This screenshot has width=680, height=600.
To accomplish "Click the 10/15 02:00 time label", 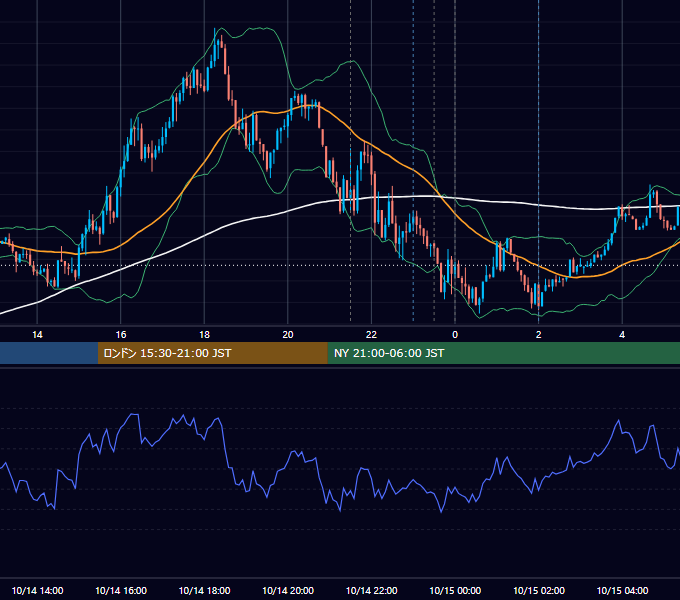I will [x=539, y=590].
